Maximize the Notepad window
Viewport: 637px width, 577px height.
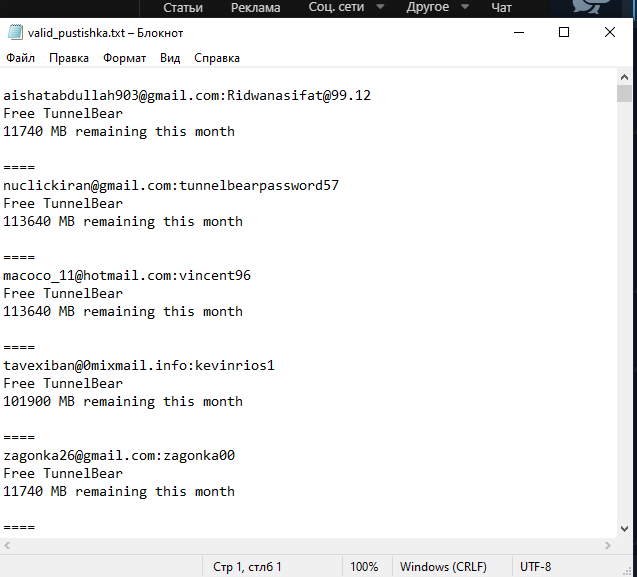(x=564, y=32)
